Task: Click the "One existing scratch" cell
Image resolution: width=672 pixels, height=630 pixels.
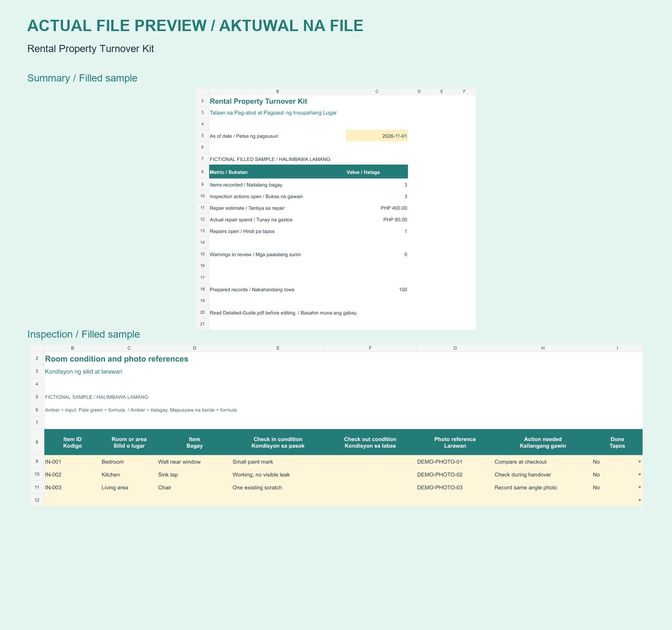Action: [278, 488]
